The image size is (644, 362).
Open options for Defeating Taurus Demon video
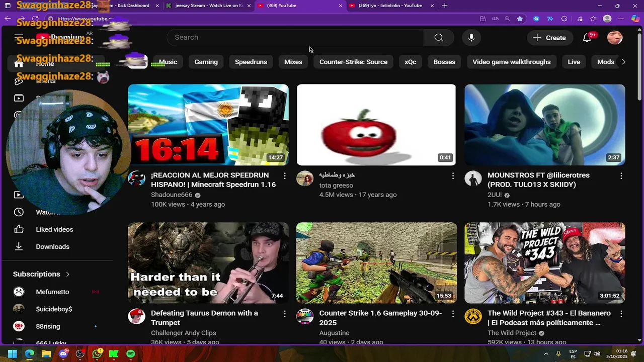285,313
